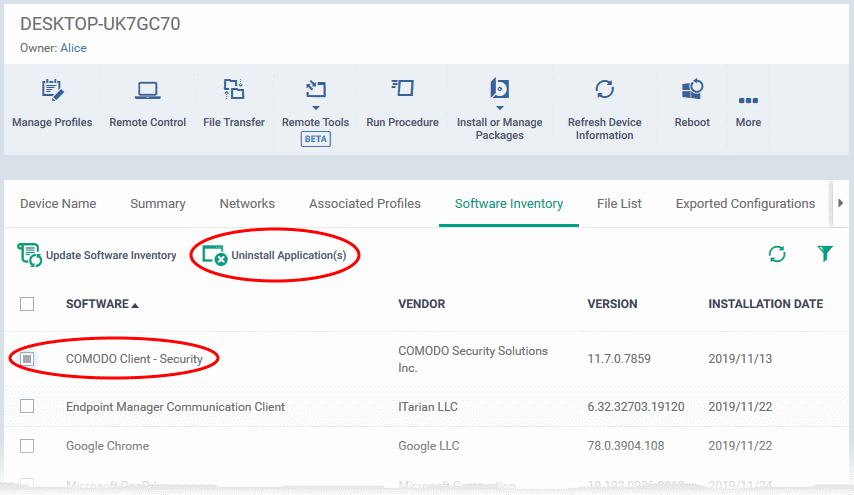Click the BETA badge under Remote Tools
Image resolution: width=854 pixels, height=495 pixels.
pyautogui.click(x=316, y=139)
